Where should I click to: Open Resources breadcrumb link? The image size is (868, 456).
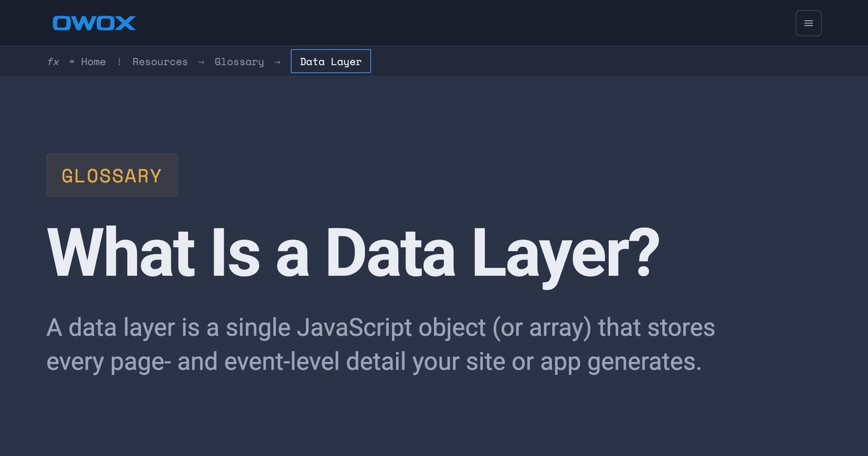(160, 62)
